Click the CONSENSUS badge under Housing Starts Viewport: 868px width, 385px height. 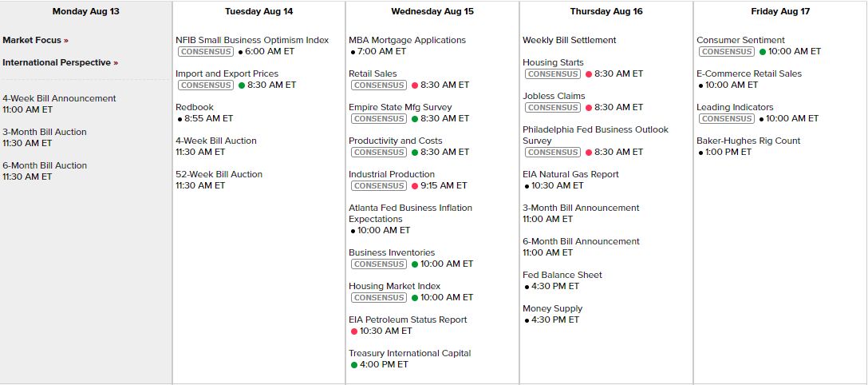[x=553, y=73]
